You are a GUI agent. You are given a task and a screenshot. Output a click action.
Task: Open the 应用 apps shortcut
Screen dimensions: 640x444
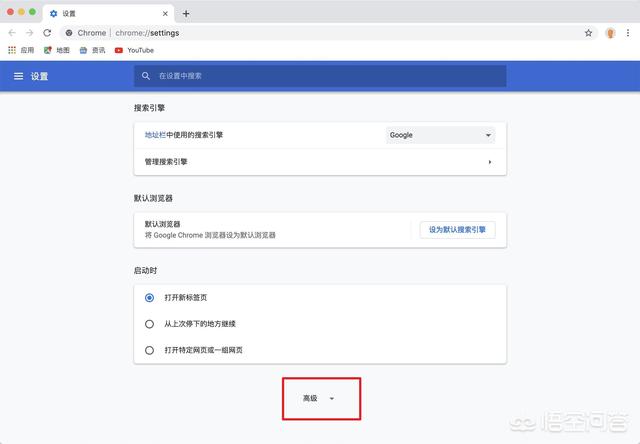point(21,50)
